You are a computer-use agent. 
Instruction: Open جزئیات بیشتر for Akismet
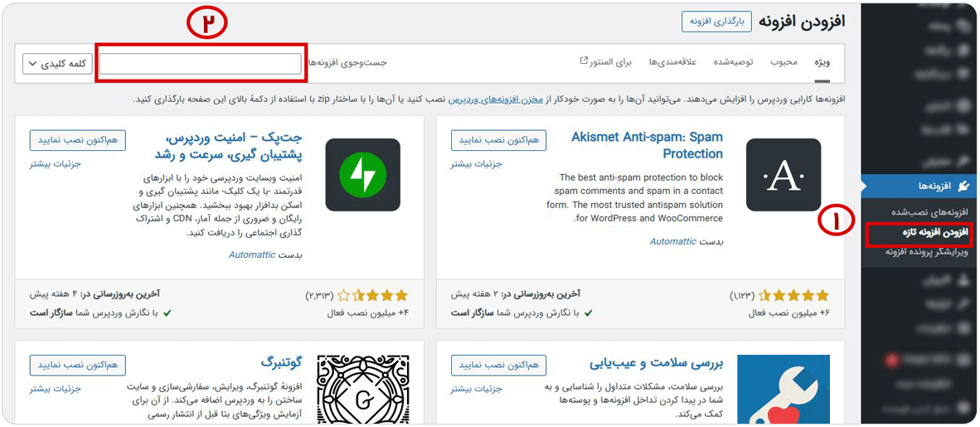[x=476, y=164]
